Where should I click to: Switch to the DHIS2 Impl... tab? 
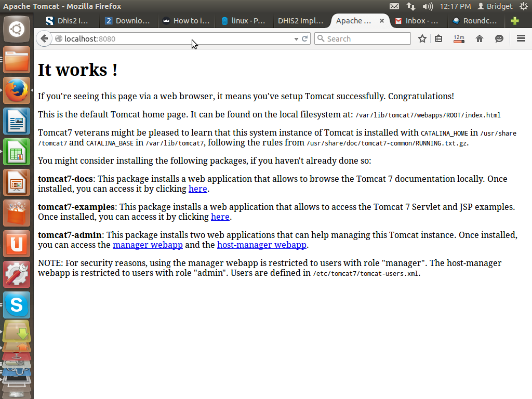pyautogui.click(x=301, y=21)
